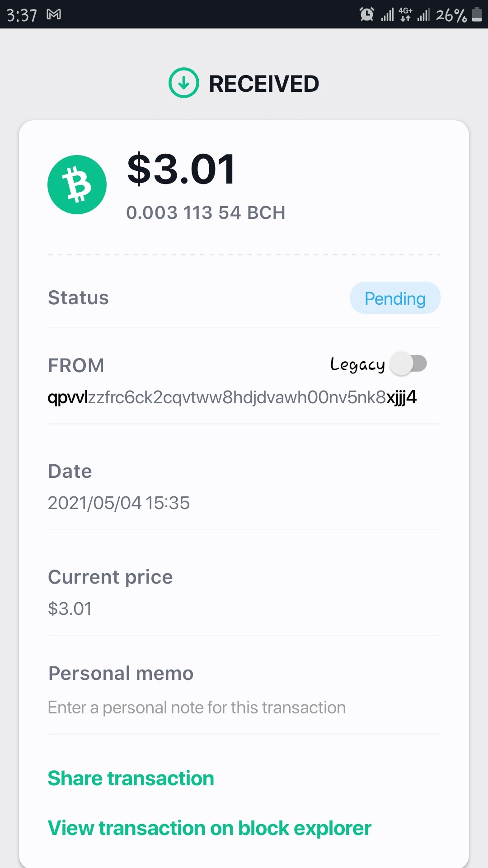Tap the first signal strength icon

click(387, 15)
